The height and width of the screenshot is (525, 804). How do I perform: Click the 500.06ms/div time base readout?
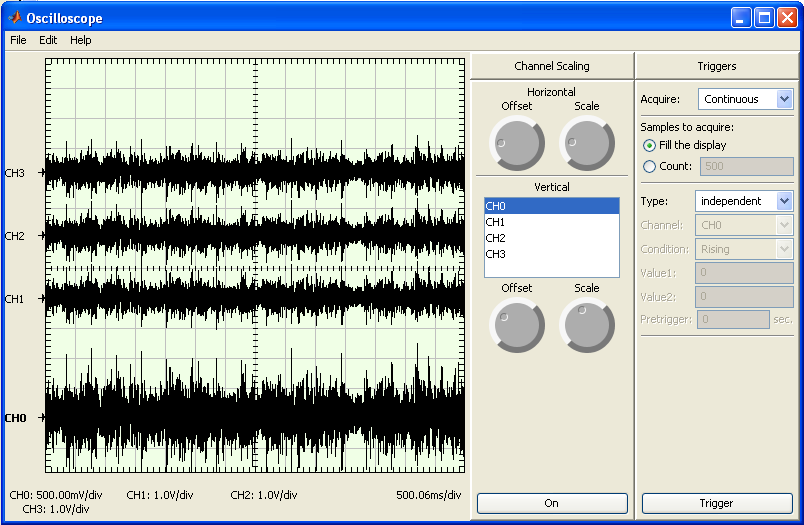429,495
